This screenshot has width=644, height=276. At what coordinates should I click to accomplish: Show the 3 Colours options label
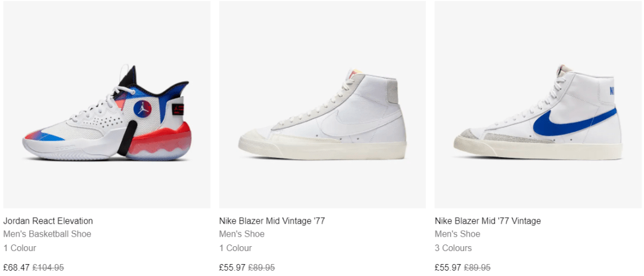click(453, 248)
